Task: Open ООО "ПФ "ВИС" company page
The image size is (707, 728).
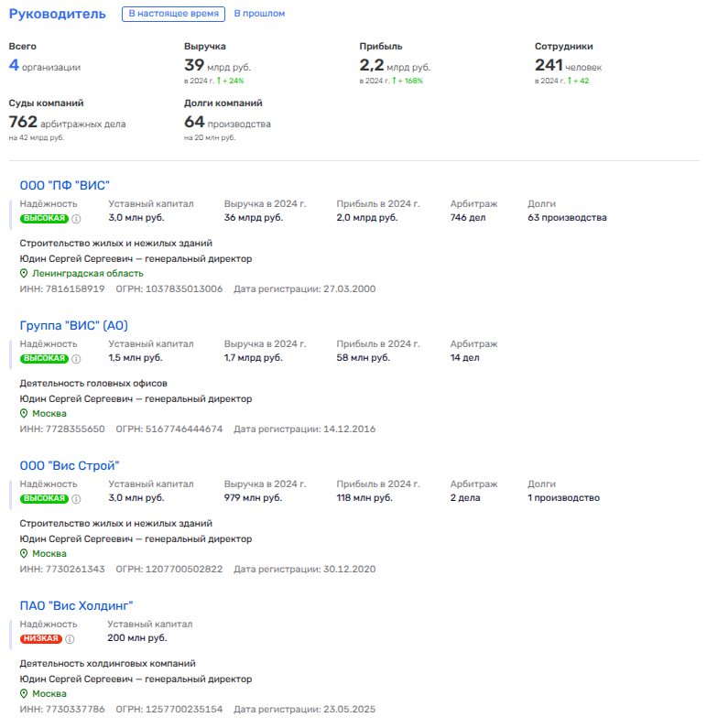Action: 65,185
